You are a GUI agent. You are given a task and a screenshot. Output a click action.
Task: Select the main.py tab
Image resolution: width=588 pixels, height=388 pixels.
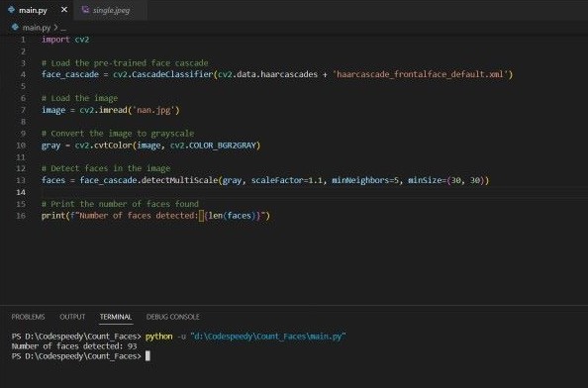pyautogui.click(x=38, y=10)
